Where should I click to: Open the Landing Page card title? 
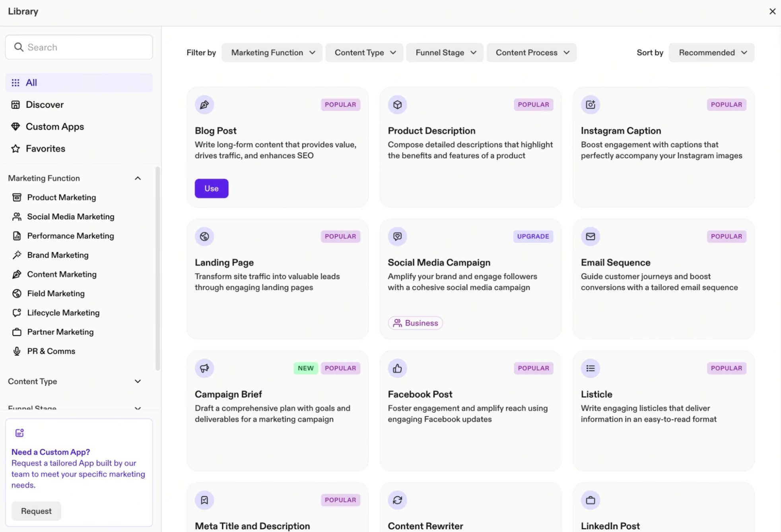click(224, 263)
